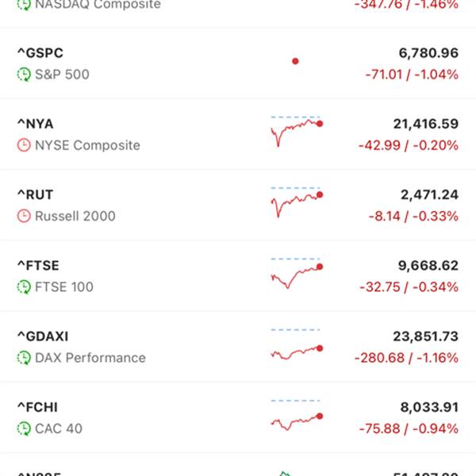Open the ^NYA ticker symbol

click(x=36, y=124)
